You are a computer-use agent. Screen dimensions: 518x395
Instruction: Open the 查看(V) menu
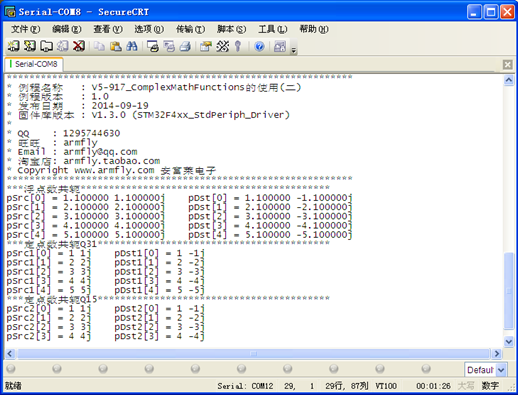click(x=108, y=29)
